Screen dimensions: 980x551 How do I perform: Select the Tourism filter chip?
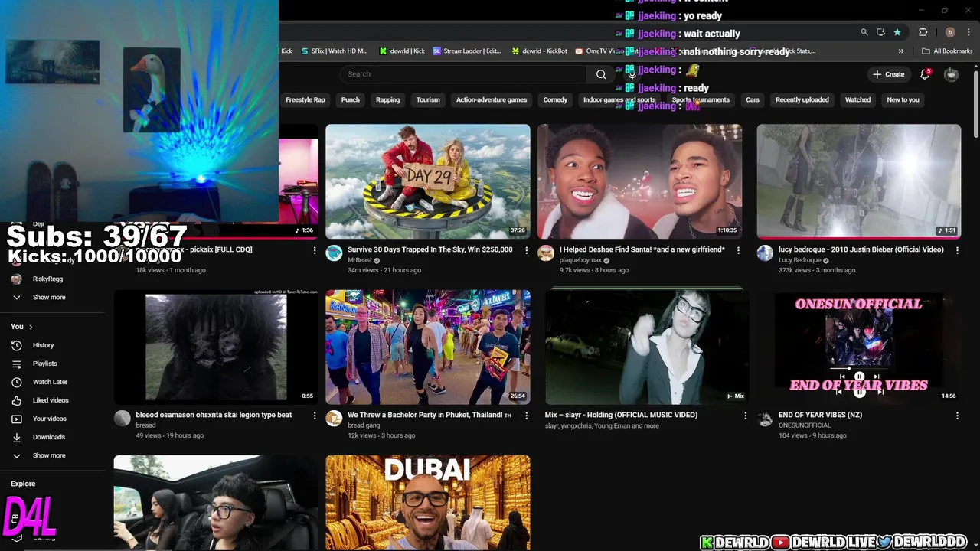[x=428, y=99]
